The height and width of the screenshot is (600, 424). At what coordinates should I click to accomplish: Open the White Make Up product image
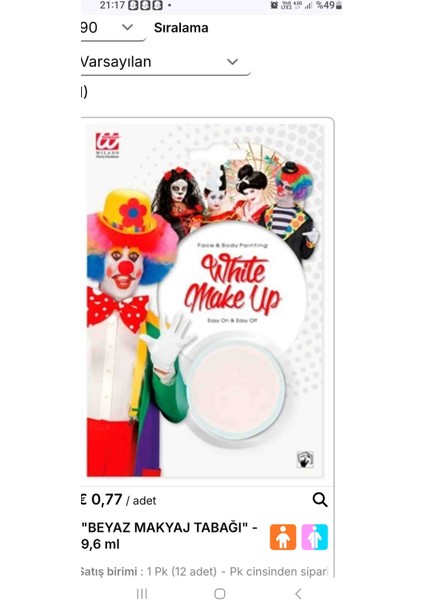point(205,300)
